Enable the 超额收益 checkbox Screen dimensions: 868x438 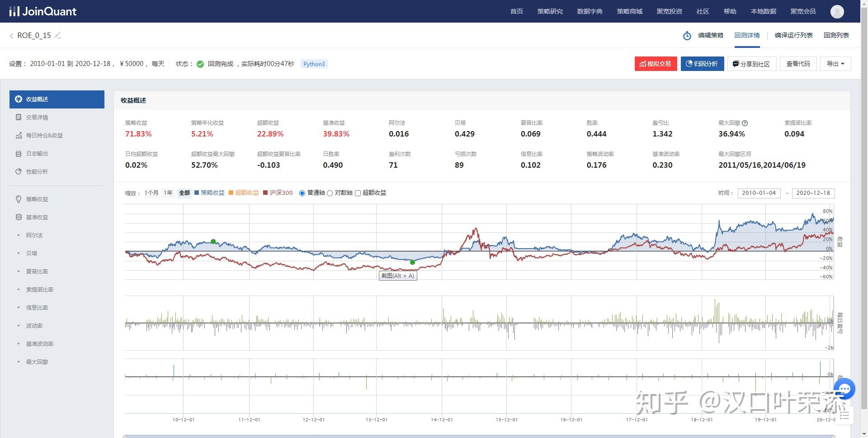(358, 193)
